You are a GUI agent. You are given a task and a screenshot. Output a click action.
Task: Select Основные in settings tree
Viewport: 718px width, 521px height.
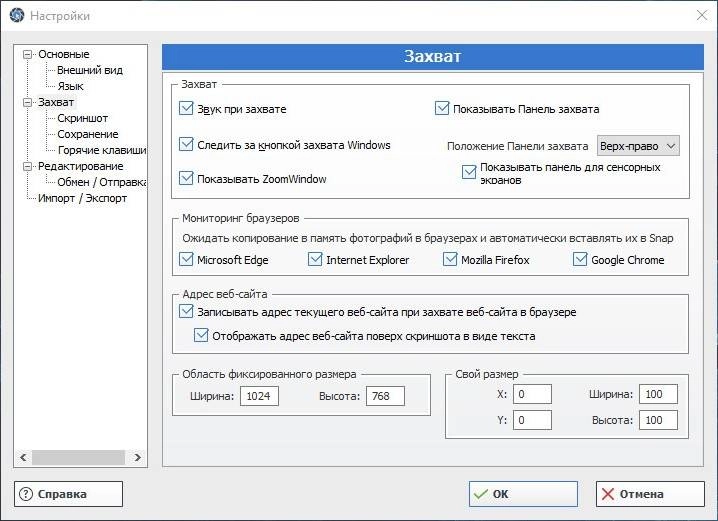64,54
